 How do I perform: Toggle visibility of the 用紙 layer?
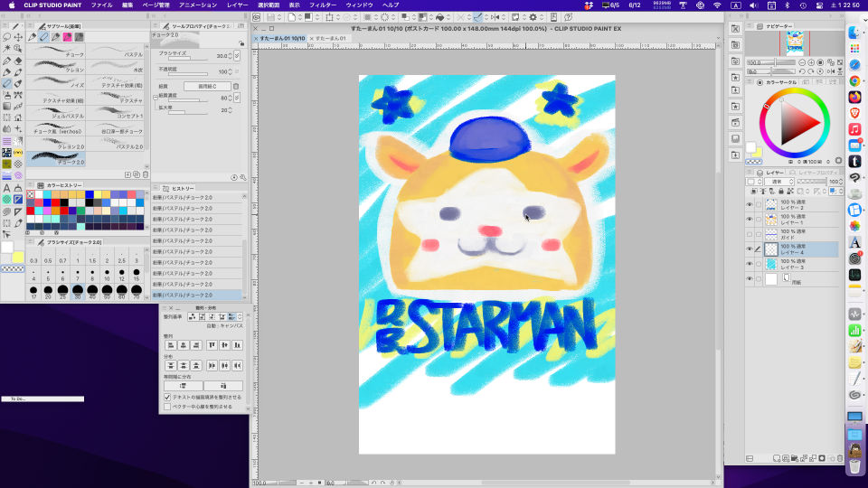click(750, 279)
